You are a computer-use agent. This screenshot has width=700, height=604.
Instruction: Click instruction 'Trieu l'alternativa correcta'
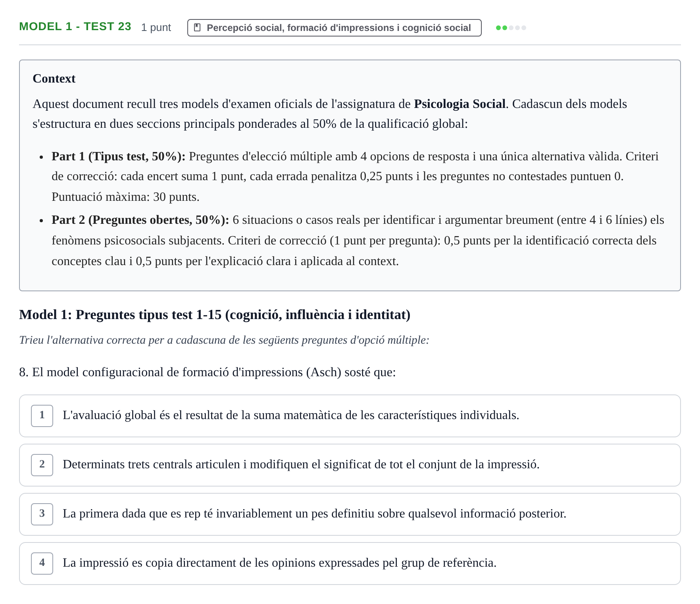(224, 340)
